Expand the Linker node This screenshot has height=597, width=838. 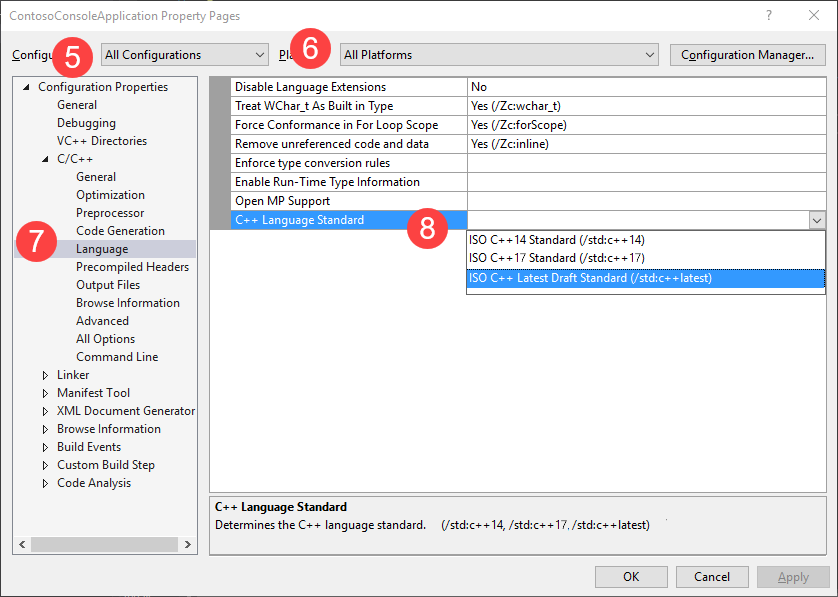pos(45,375)
